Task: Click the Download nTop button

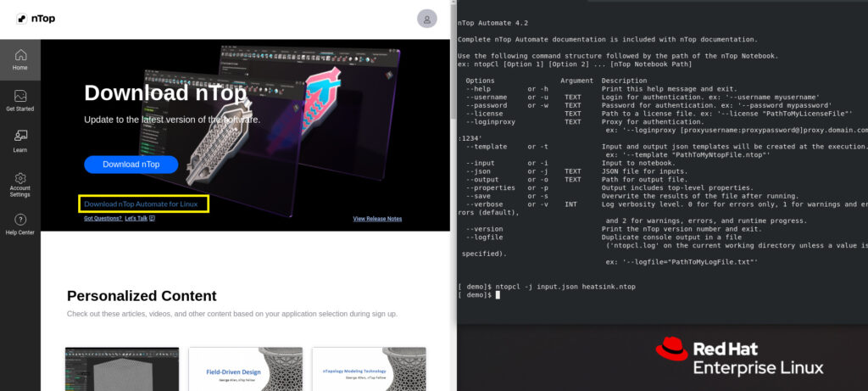Action: tap(131, 165)
